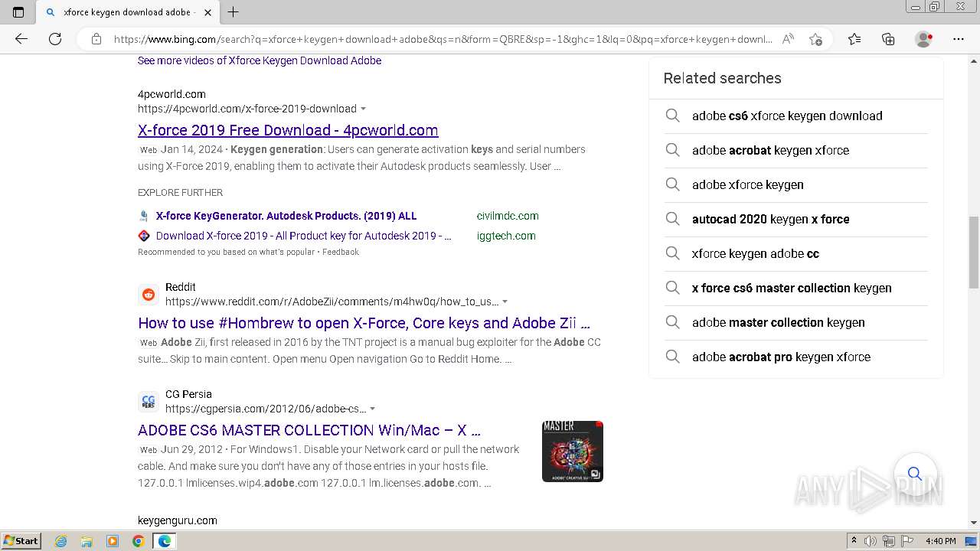980x551 pixels.
Task: Click search icon beside adobe cs6 xforce keygen download
Action: tap(672, 116)
